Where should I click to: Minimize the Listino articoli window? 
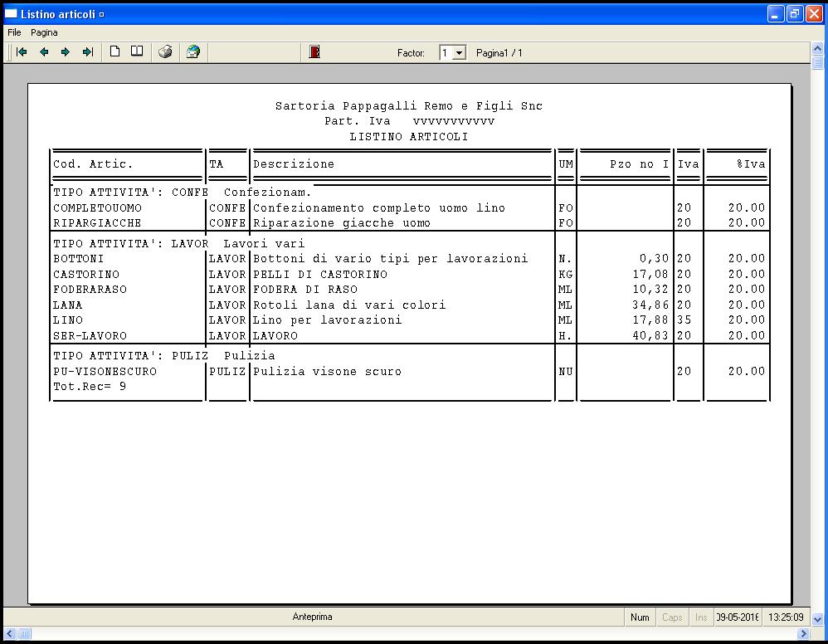click(775, 14)
